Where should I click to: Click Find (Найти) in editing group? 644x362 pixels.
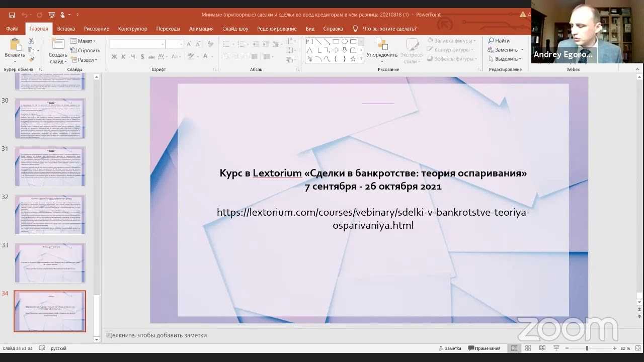(499, 41)
